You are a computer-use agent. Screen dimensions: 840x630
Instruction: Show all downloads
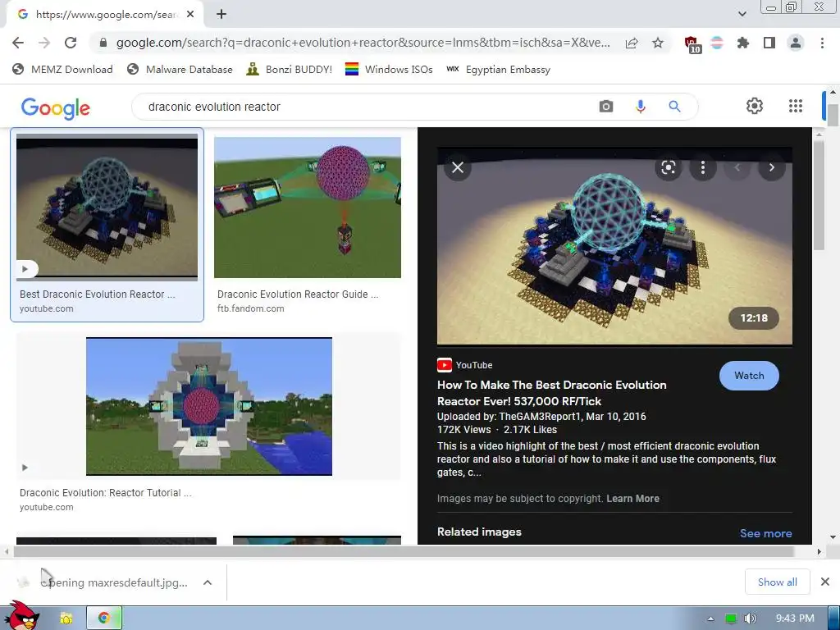pos(778,582)
